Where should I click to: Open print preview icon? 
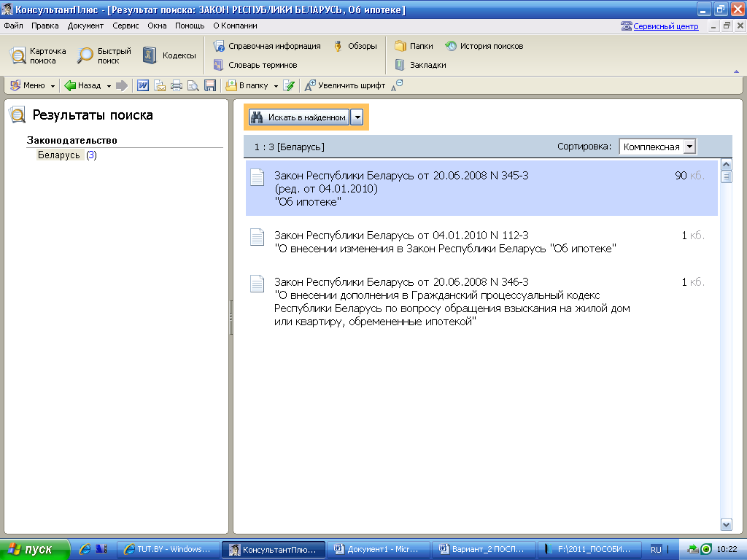[x=193, y=85]
